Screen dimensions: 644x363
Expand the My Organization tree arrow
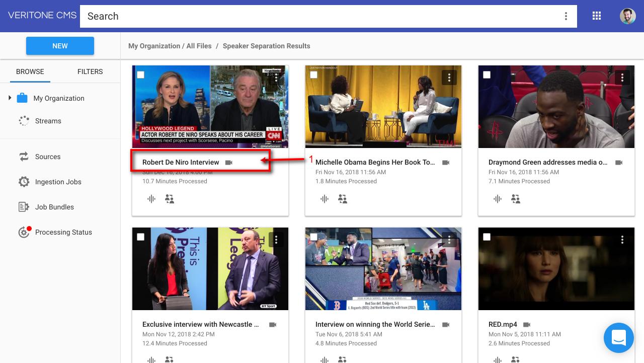(x=10, y=98)
